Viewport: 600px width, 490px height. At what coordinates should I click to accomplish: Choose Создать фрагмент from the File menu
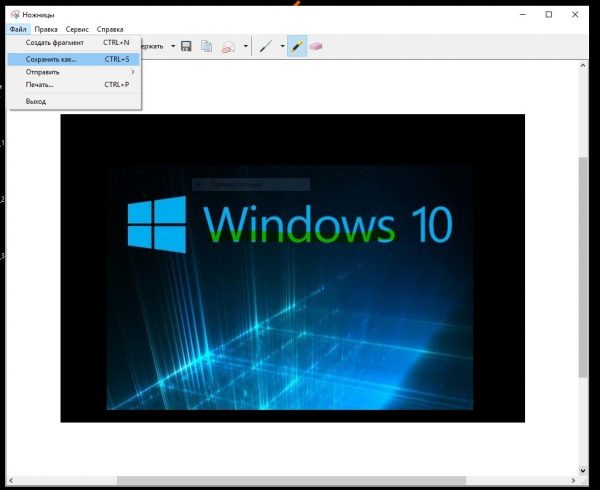pyautogui.click(x=74, y=42)
